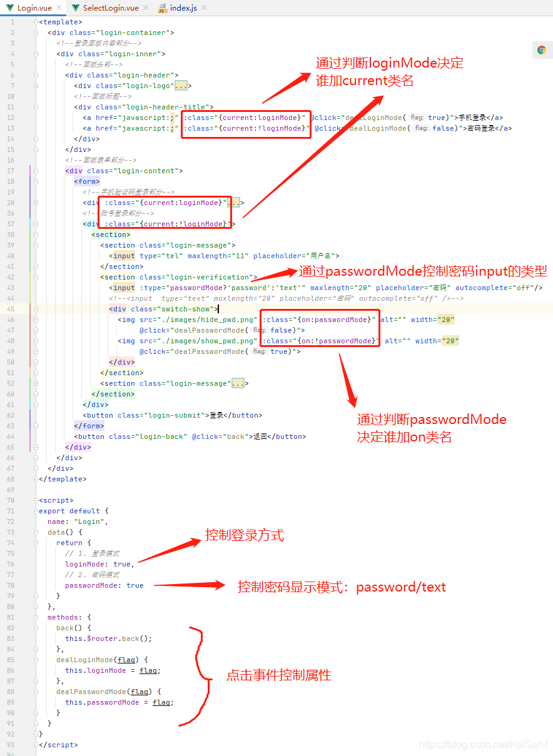Collapse switch-show div fold marker line 45

point(35,309)
